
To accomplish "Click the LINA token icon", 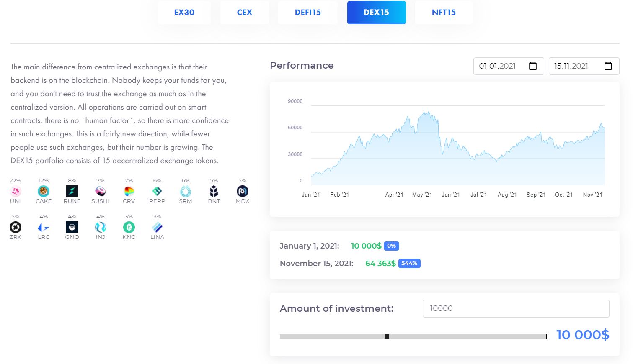I will coord(157,227).
